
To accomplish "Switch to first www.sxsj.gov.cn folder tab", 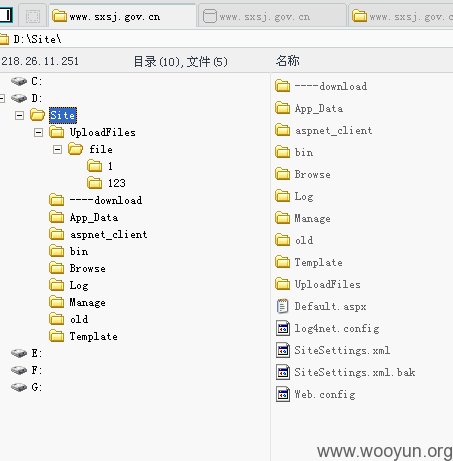I will (122, 16).
